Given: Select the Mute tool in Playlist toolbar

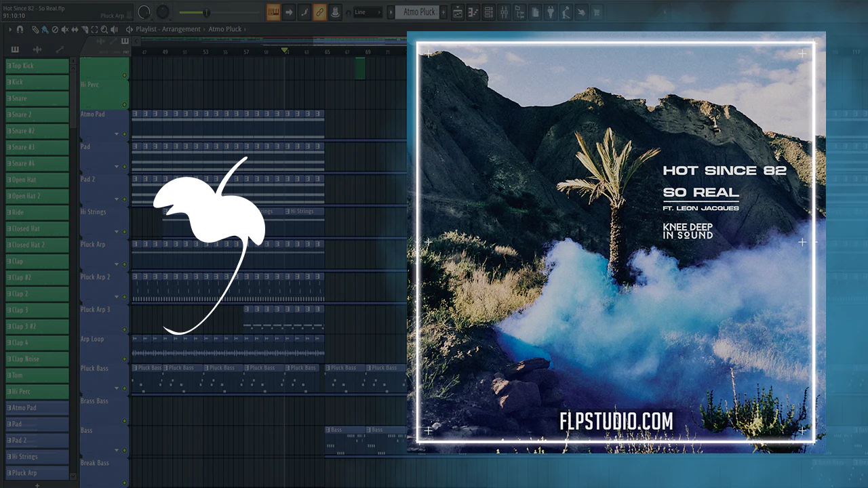Looking at the screenshot, I should coord(64,30).
